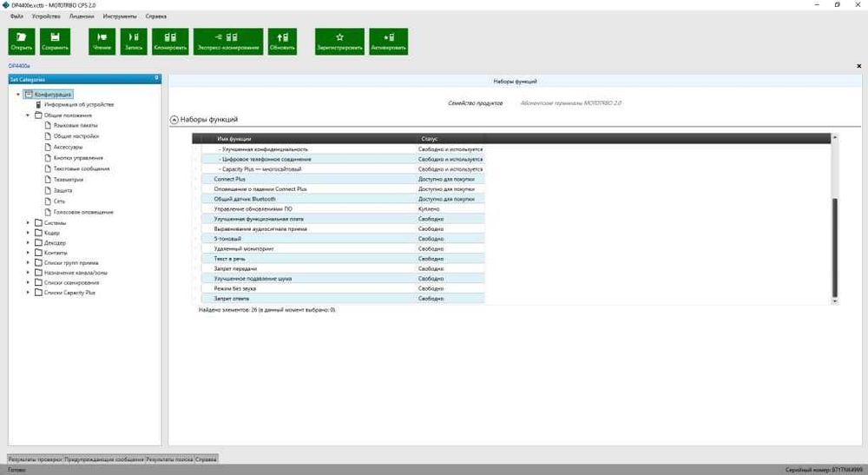Collapse the Общие положения tree node
The width and height of the screenshot is (868, 475).
[x=28, y=115]
